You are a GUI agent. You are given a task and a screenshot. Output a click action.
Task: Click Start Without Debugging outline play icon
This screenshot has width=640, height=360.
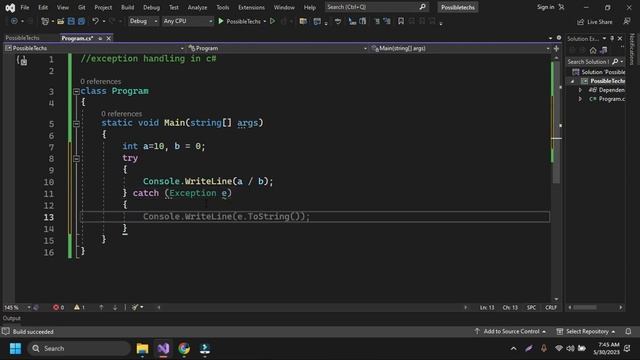click(273, 21)
